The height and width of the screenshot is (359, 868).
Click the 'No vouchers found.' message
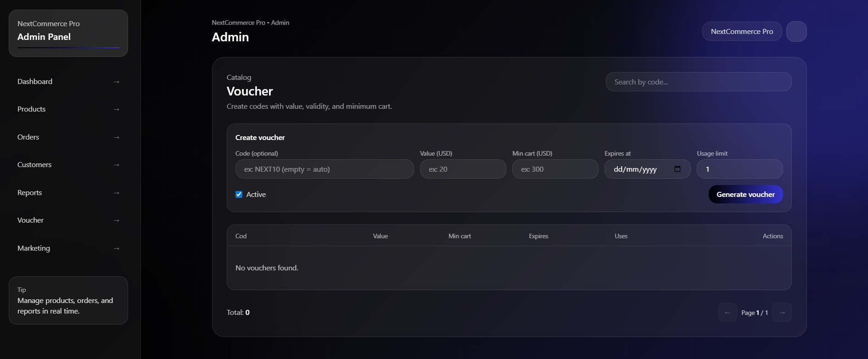tap(267, 268)
